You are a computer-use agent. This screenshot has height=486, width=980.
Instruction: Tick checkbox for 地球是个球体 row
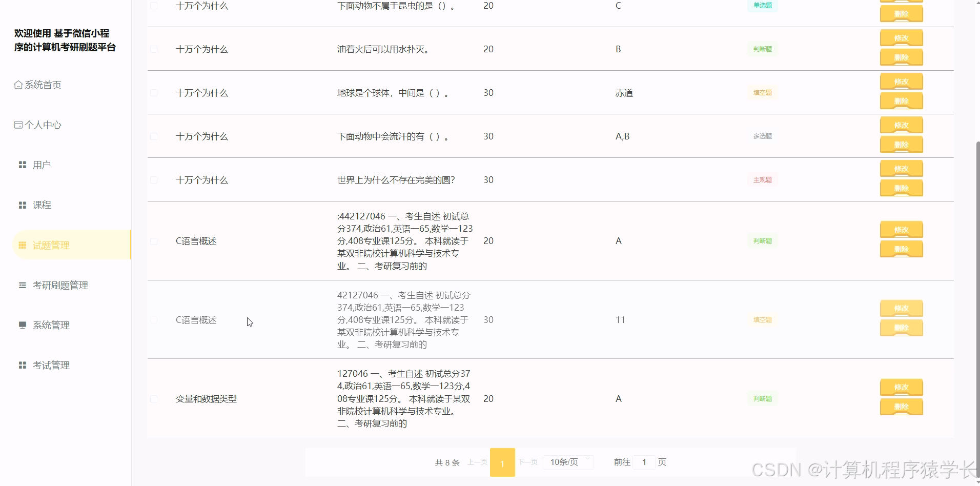154,93
